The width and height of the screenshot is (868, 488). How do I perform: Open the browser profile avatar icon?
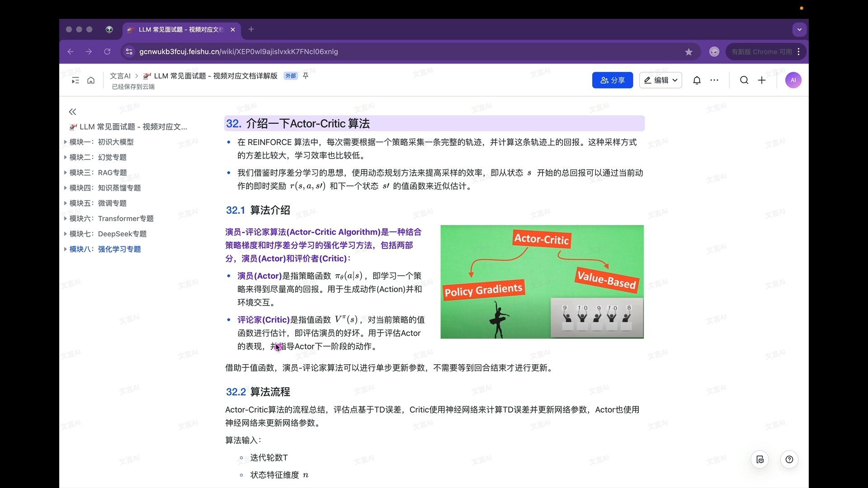tap(714, 52)
